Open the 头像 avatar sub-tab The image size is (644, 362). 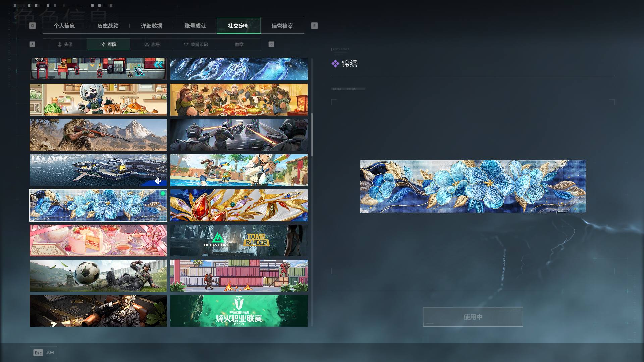click(65, 44)
